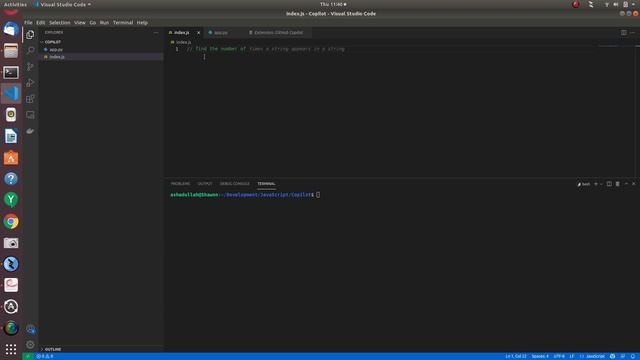The width and height of the screenshot is (640, 360).
Task: Open the launch profile dropdown next to plus
Action: pos(601,184)
